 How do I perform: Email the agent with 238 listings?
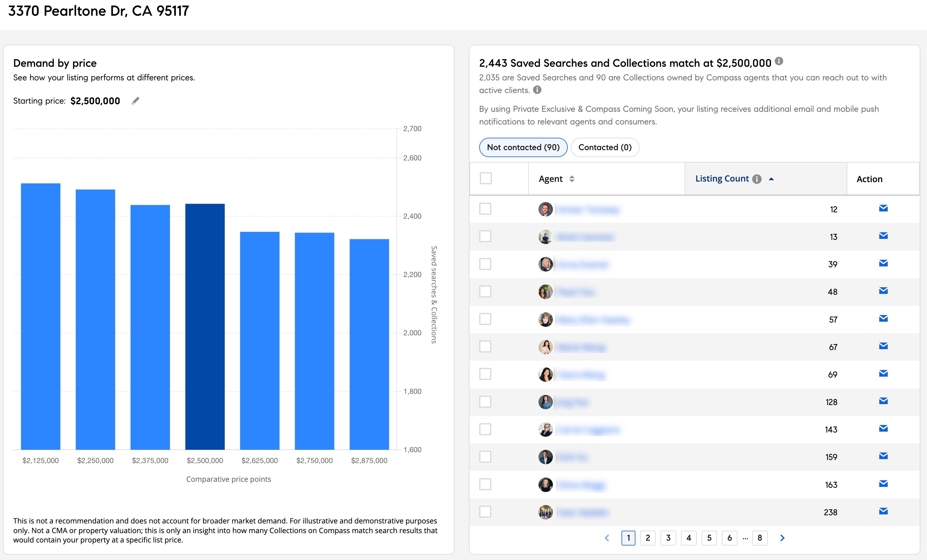(883, 511)
